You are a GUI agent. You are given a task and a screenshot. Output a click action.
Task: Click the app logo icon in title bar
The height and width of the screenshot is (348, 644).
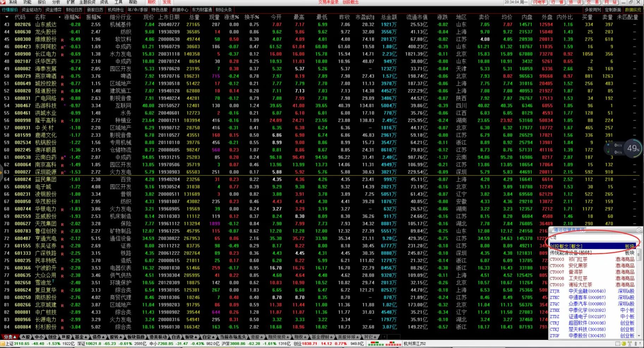(x=3, y=2)
